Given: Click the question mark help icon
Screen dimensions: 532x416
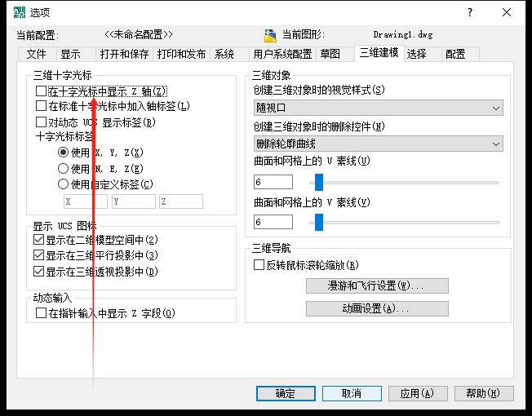Looking at the screenshot, I should (x=470, y=12).
